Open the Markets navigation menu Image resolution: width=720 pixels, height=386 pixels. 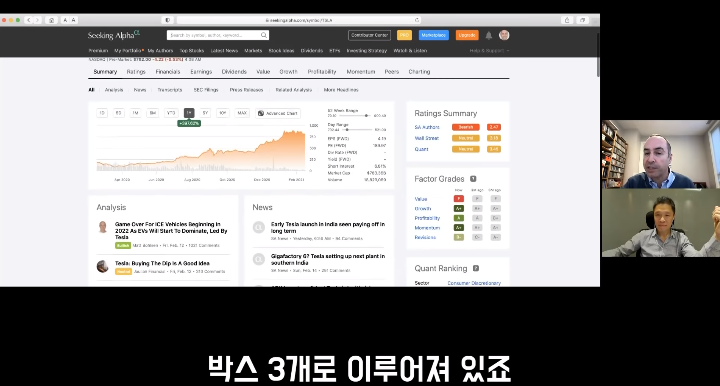pos(253,50)
